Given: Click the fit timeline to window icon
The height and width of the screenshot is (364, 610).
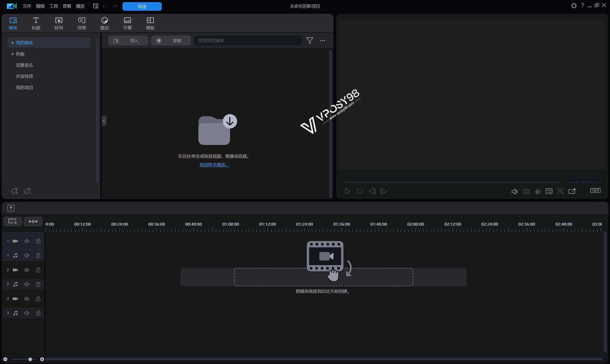Looking at the screenshot, I should tap(33, 221).
